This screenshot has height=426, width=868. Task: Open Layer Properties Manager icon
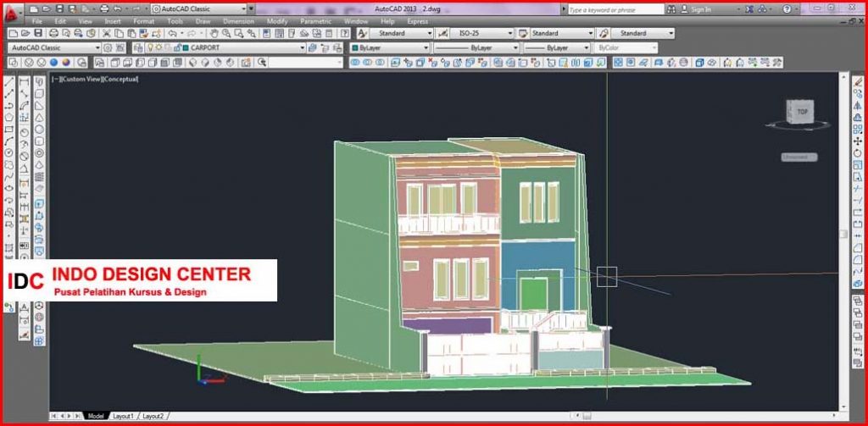tap(138, 48)
